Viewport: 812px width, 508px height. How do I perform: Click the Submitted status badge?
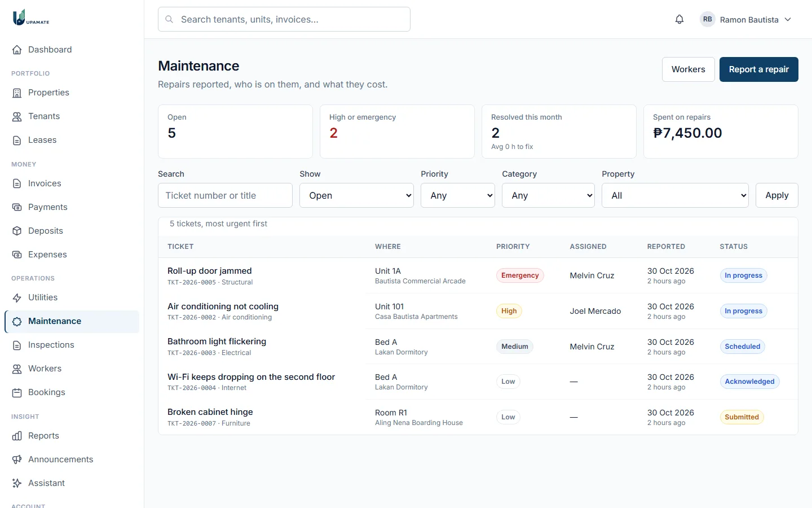(x=742, y=417)
